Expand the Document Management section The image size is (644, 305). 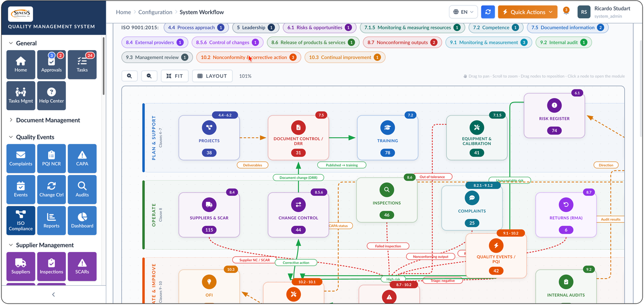(48, 120)
